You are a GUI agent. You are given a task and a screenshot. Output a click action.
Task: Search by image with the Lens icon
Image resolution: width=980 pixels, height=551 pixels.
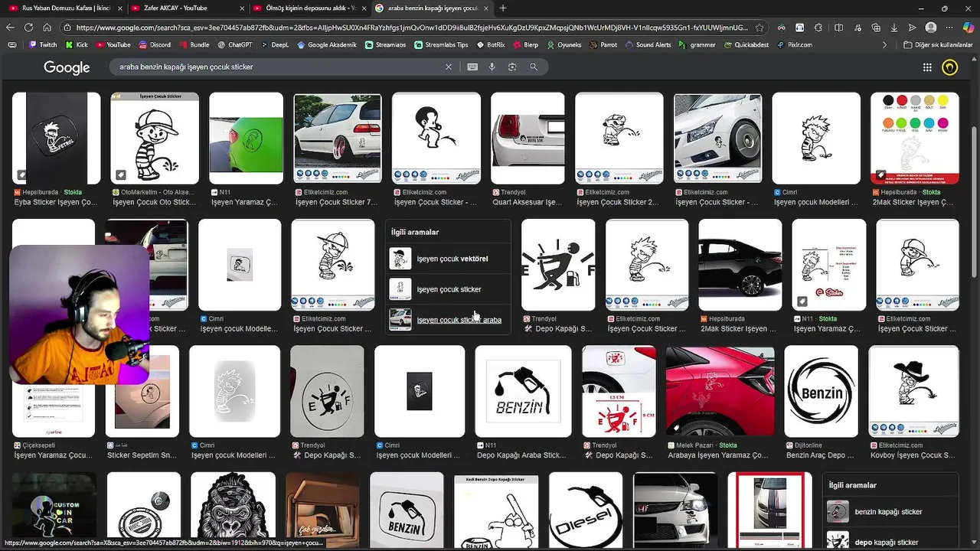pos(512,67)
